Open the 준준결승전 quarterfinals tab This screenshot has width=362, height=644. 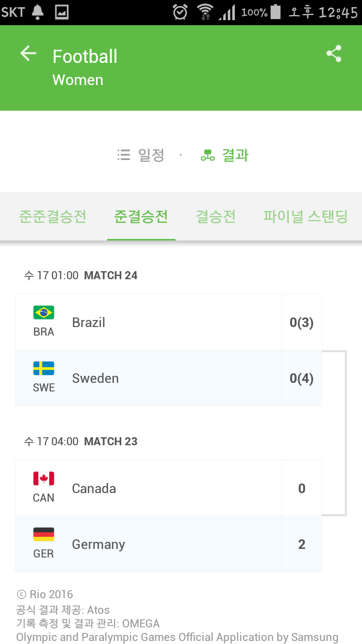tap(53, 217)
